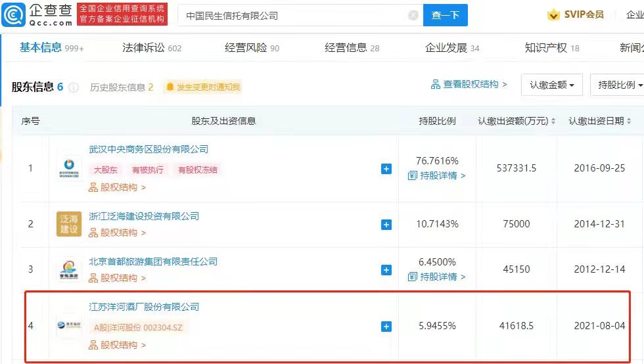The height and width of the screenshot is (364, 644).
Task: Switch to the 企业发展 34 tab
Action: coord(452,48)
